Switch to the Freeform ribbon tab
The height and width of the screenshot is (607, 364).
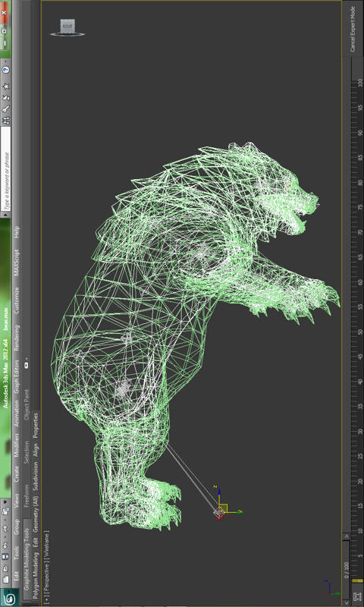pyautogui.click(x=27, y=495)
